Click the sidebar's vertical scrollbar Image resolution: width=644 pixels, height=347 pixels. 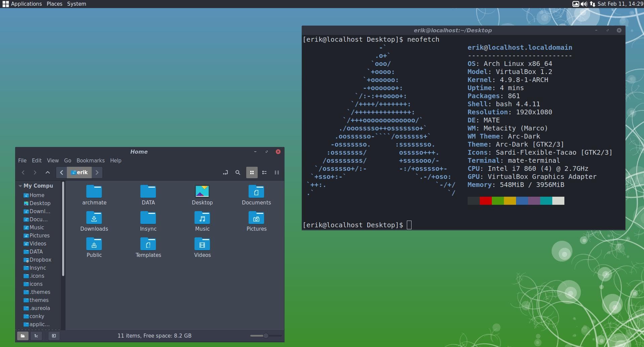(63, 229)
